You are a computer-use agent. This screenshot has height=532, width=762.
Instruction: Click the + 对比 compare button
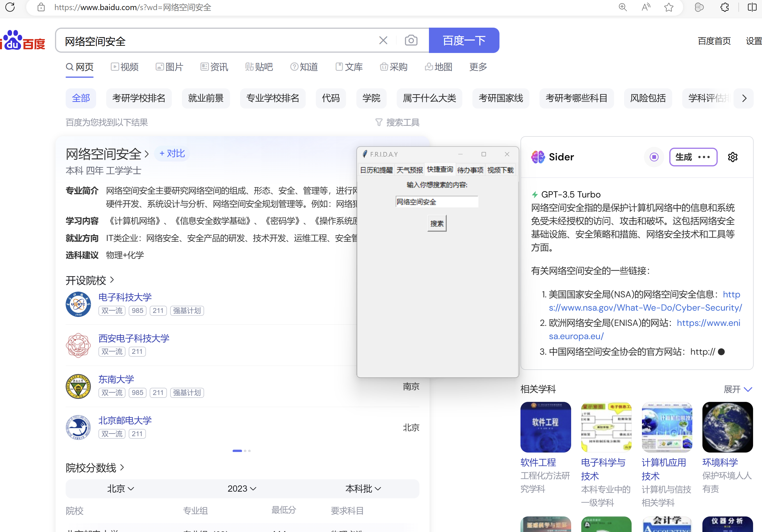172,154
